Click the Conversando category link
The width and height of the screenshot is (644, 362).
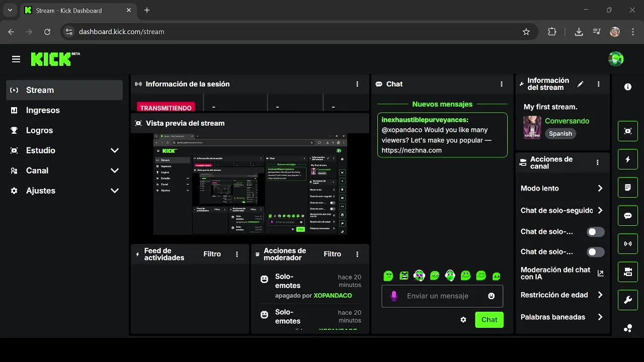(x=567, y=121)
